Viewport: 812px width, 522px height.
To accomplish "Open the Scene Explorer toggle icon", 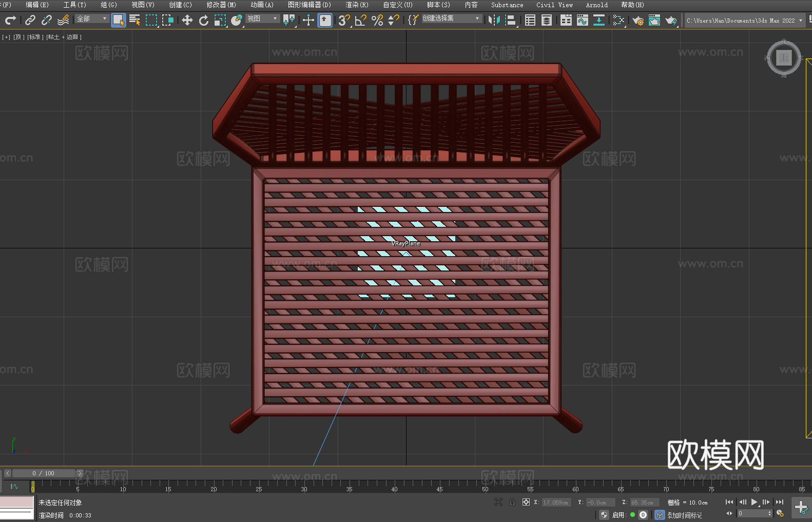I will click(530, 20).
